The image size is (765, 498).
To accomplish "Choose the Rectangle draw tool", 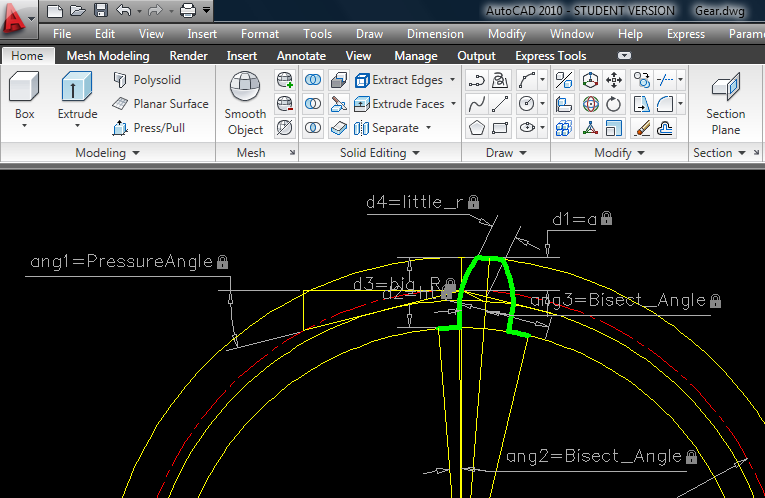I will [500, 128].
